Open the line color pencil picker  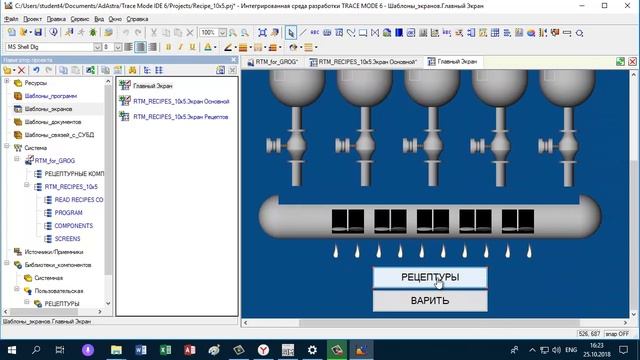[228, 47]
